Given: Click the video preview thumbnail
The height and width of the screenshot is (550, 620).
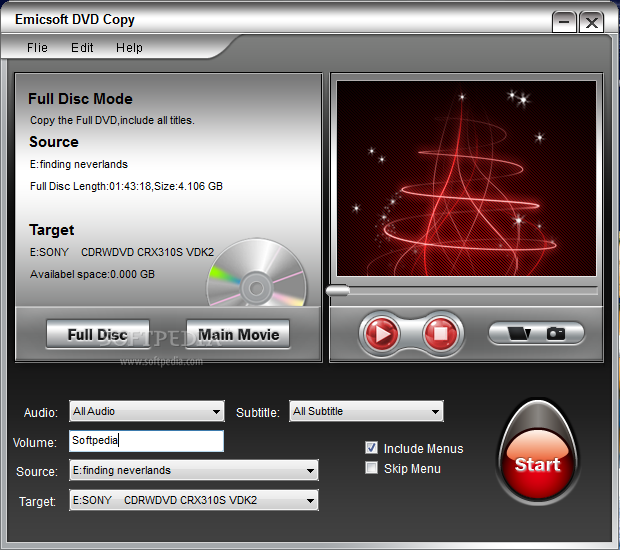Looking at the screenshot, I should point(466,178).
